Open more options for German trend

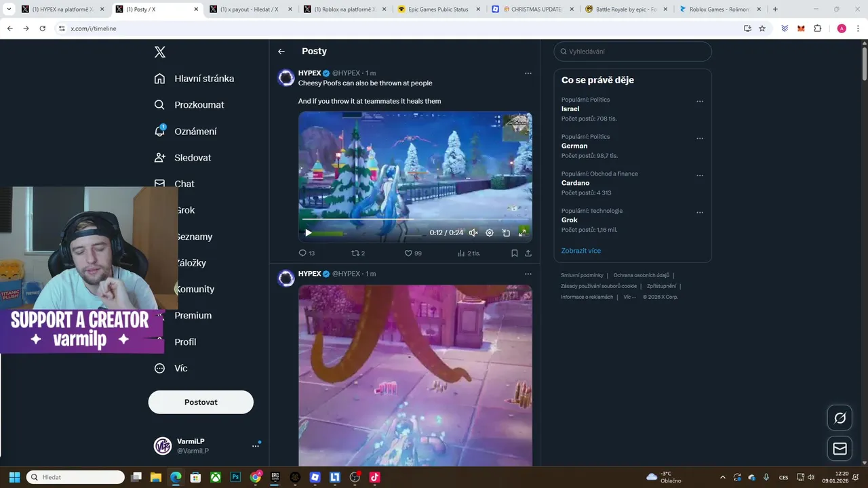[x=700, y=138]
